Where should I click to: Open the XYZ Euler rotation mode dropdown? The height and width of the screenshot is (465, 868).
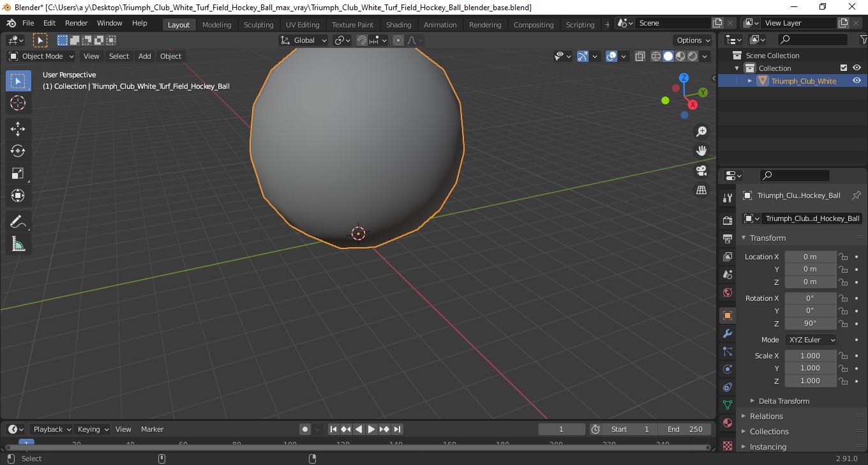coord(811,340)
